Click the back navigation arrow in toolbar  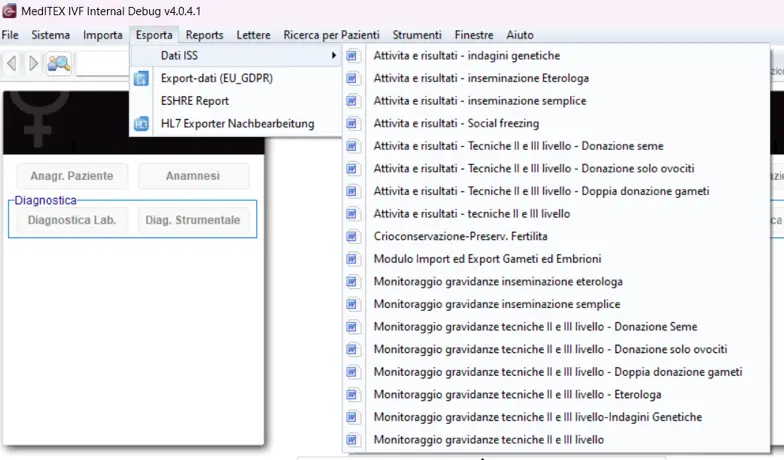[12, 64]
